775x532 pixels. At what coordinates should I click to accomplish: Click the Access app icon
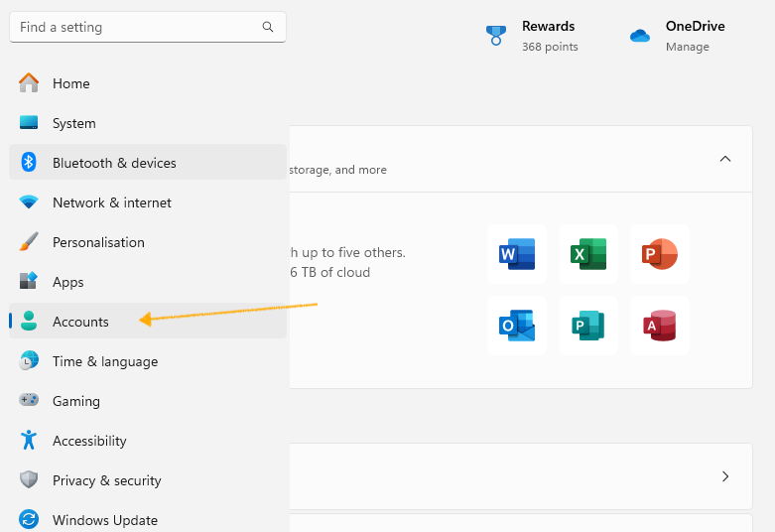point(659,326)
